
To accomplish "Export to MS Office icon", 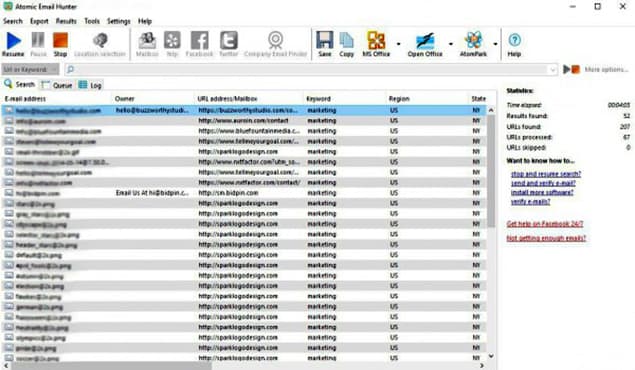I will pos(376,40).
